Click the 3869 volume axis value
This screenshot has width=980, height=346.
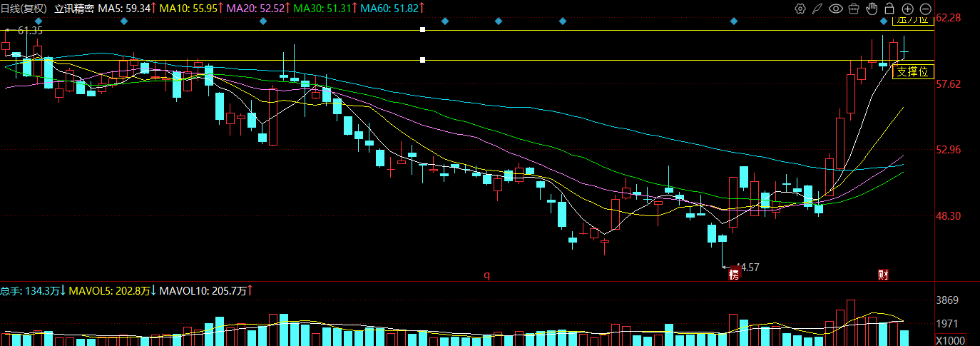pyautogui.click(x=948, y=300)
